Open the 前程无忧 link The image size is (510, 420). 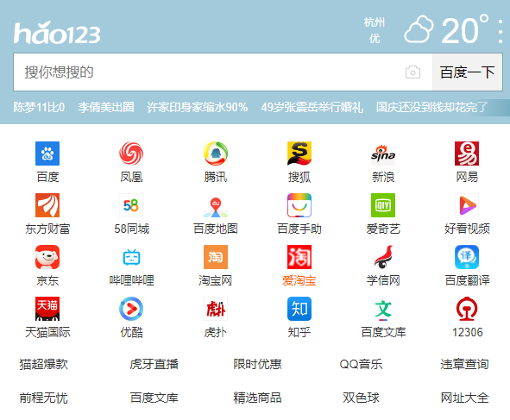(x=44, y=398)
